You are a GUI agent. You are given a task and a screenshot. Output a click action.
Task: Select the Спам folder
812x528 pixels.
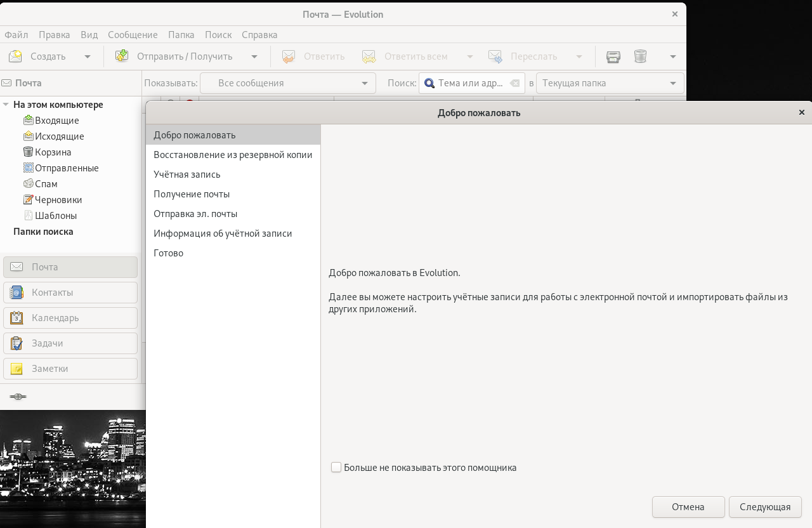coord(46,184)
